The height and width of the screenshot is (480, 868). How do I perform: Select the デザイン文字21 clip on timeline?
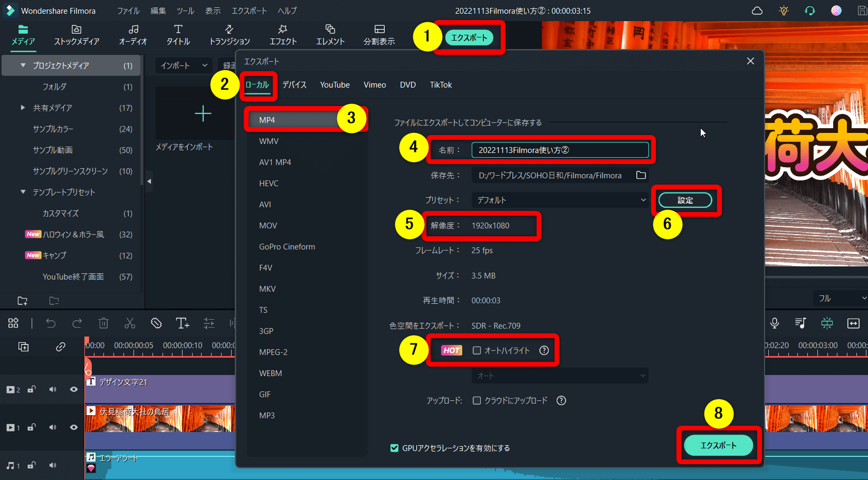tap(160, 389)
